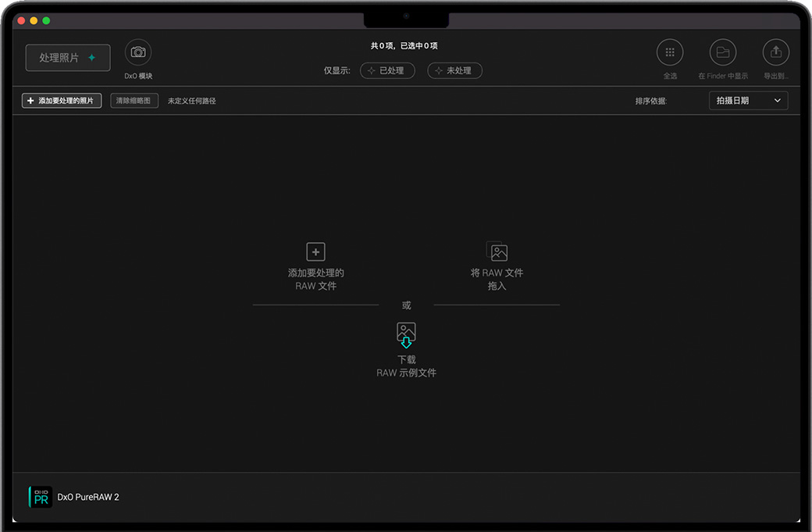Open the DxO modules camera icon
Screen dimensions: 812x532
[138, 52]
